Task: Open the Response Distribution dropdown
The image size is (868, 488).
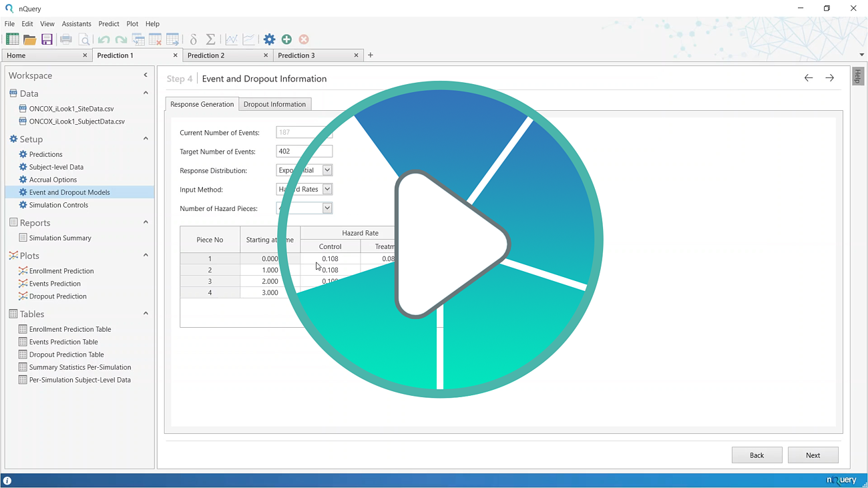Action: 327,170
